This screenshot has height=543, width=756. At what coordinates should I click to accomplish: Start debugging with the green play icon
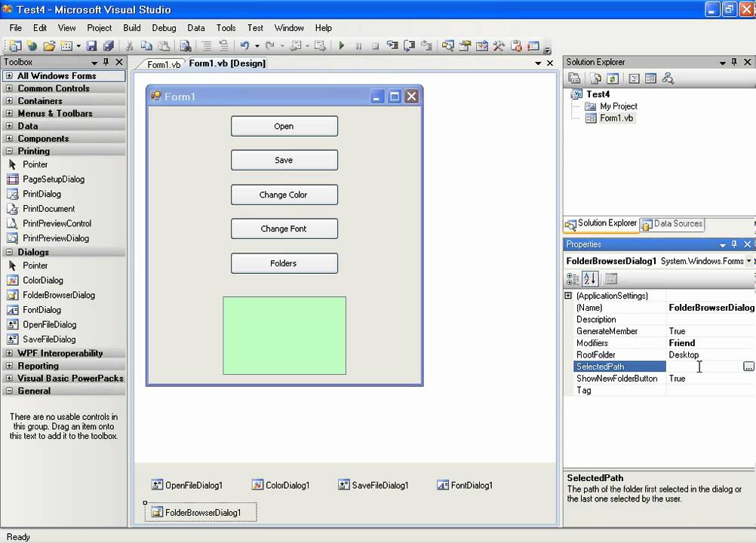pyautogui.click(x=342, y=46)
